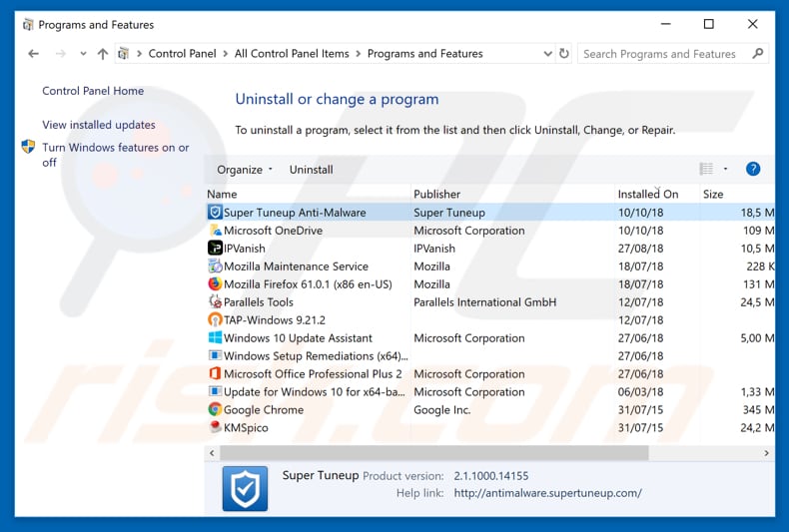Click the IPVanish program icon
Image resolution: width=789 pixels, height=532 pixels.
(215, 248)
